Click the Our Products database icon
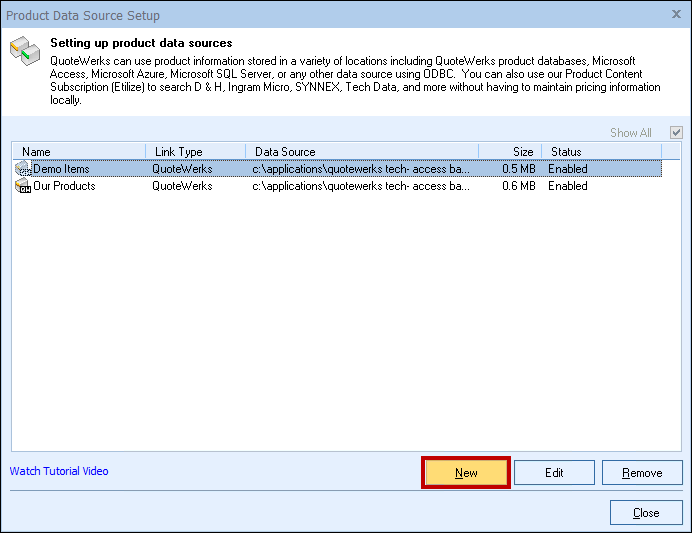Image resolution: width=692 pixels, height=533 pixels. 23,186
